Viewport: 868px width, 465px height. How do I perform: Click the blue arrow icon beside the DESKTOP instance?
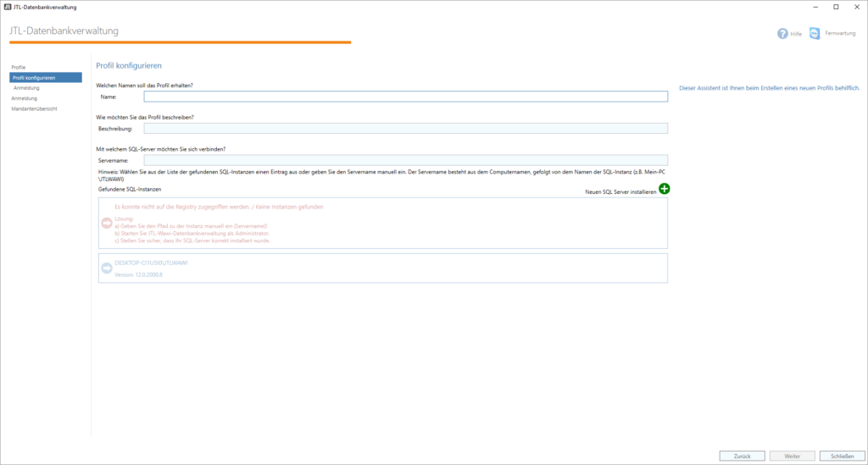(107, 268)
